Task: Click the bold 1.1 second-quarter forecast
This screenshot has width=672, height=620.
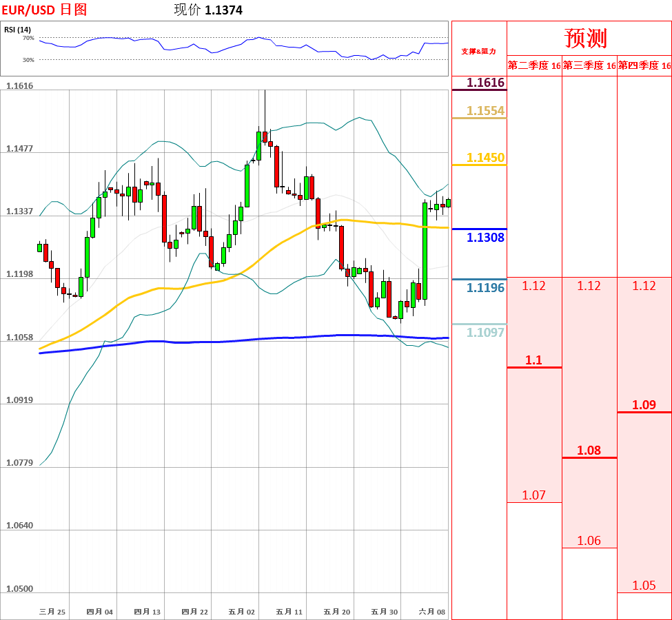Action: [x=533, y=360]
